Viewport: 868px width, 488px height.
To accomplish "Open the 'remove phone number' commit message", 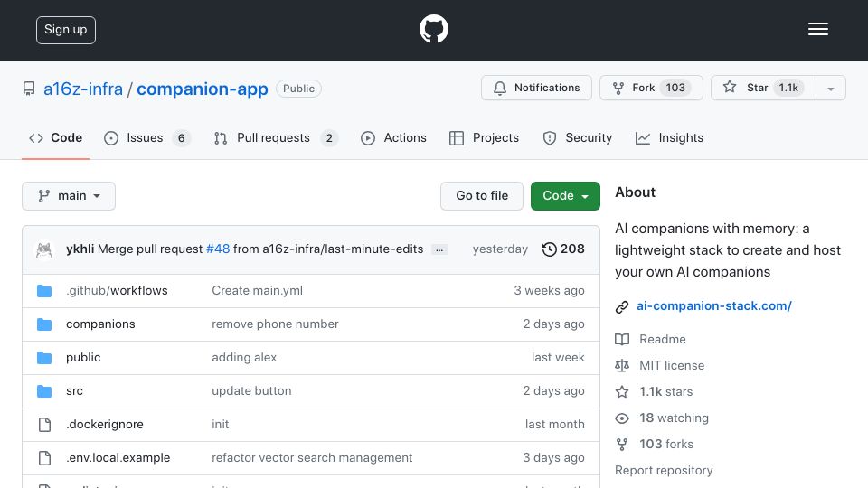I will 275,324.
